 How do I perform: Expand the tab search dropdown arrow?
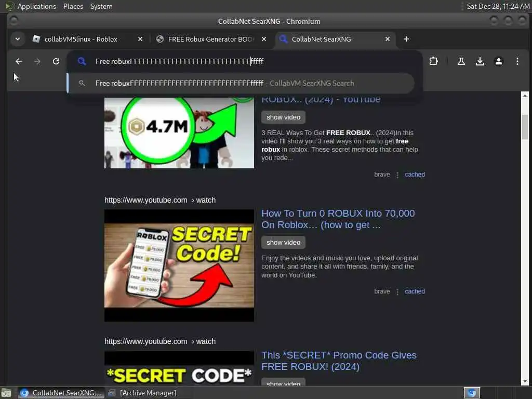point(18,39)
